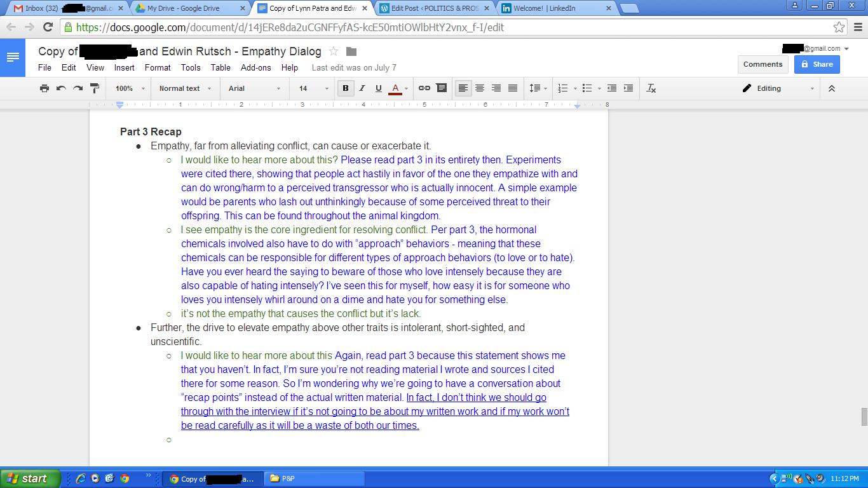Image resolution: width=868 pixels, height=488 pixels.
Task: Open the Normal text style dropdown
Action: tap(185, 88)
